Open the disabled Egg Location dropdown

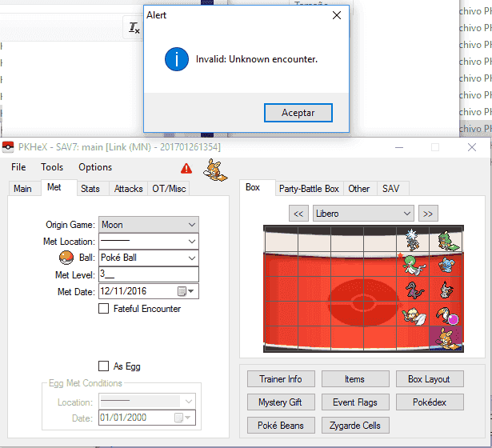click(x=147, y=402)
